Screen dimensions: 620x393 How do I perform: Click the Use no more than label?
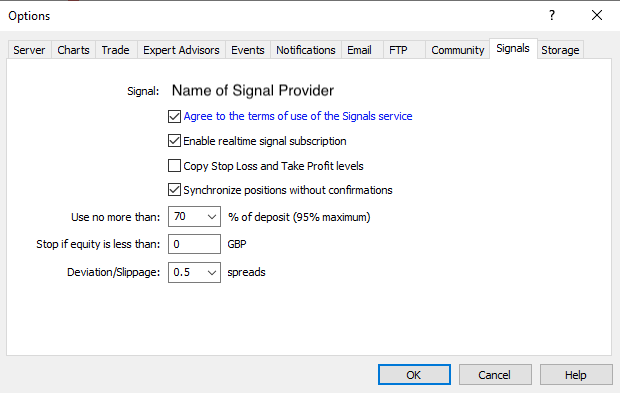[x=116, y=217]
